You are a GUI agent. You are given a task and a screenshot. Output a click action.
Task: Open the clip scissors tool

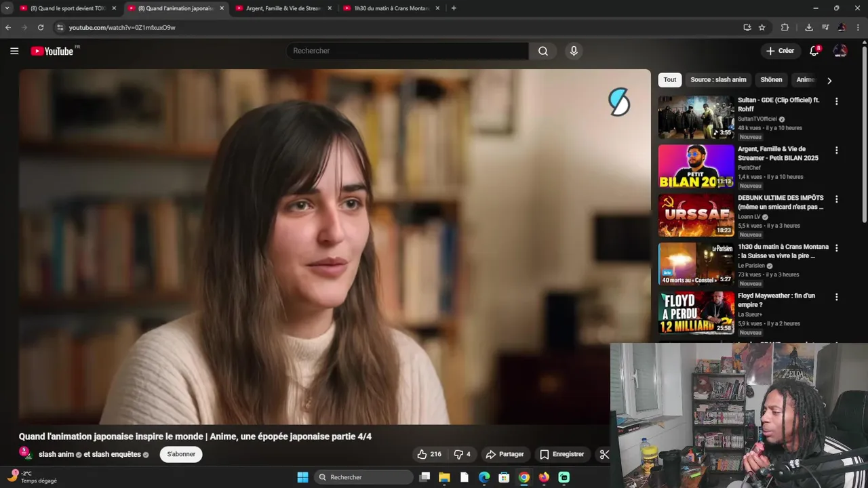[604, 454]
